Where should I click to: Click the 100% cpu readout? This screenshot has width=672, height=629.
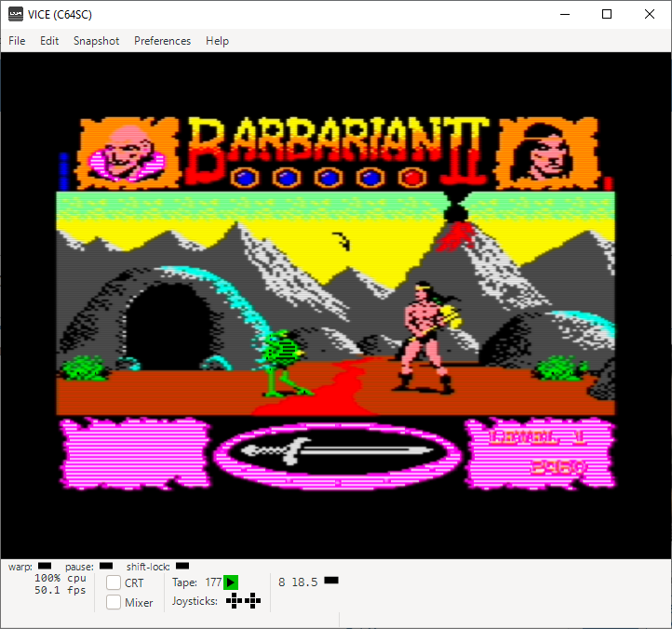(x=60, y=578)
